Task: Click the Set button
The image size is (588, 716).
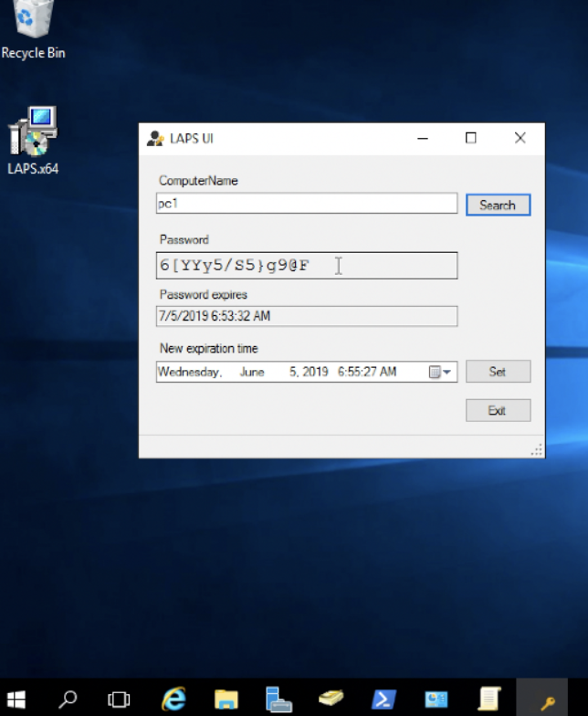Action: [498, 372]
